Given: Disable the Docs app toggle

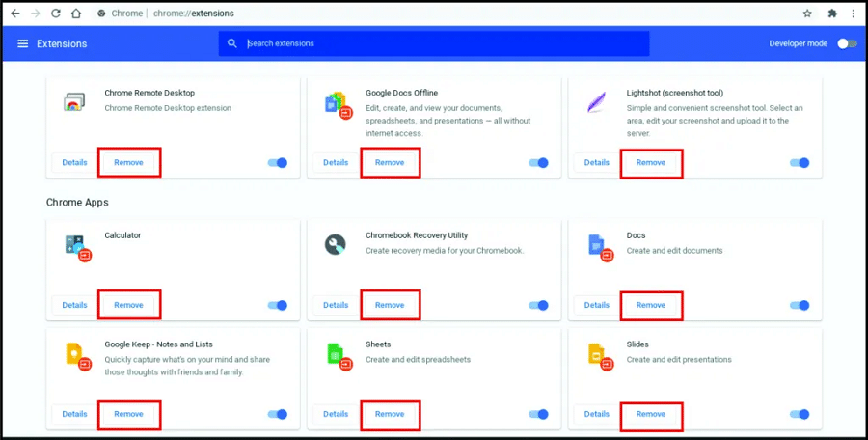Looking at the screenshot, I should [x=800, y=305].
